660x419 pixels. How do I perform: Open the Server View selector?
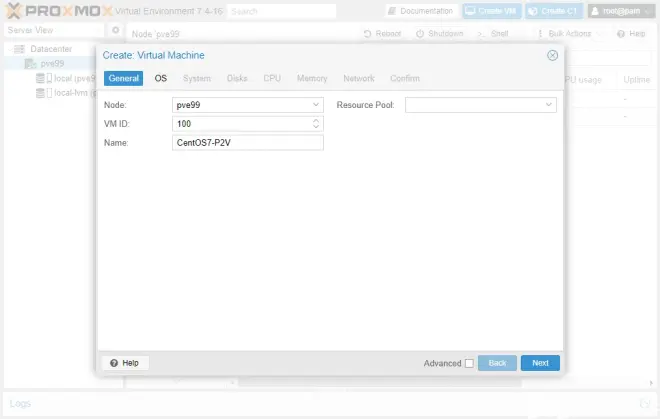54,30
